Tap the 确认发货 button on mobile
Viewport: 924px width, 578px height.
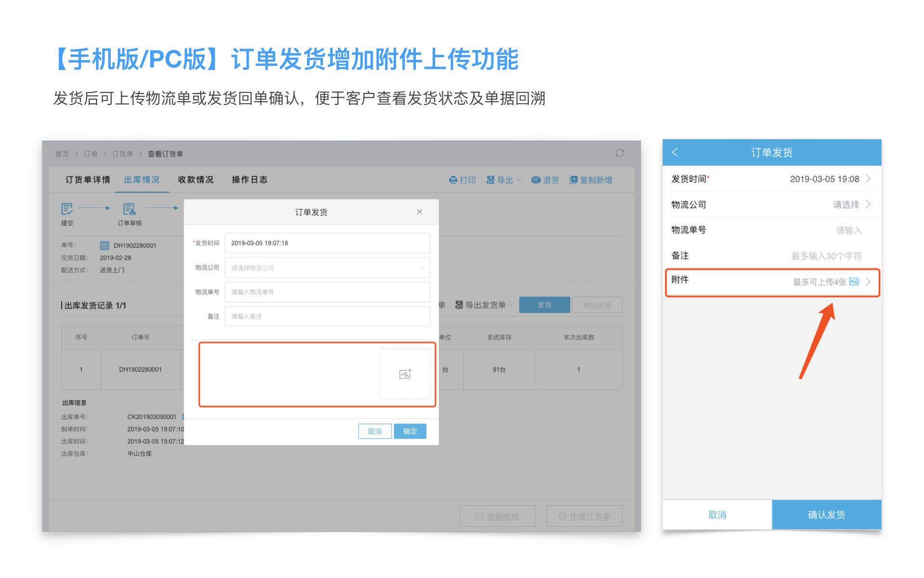[x=826, y=515]
